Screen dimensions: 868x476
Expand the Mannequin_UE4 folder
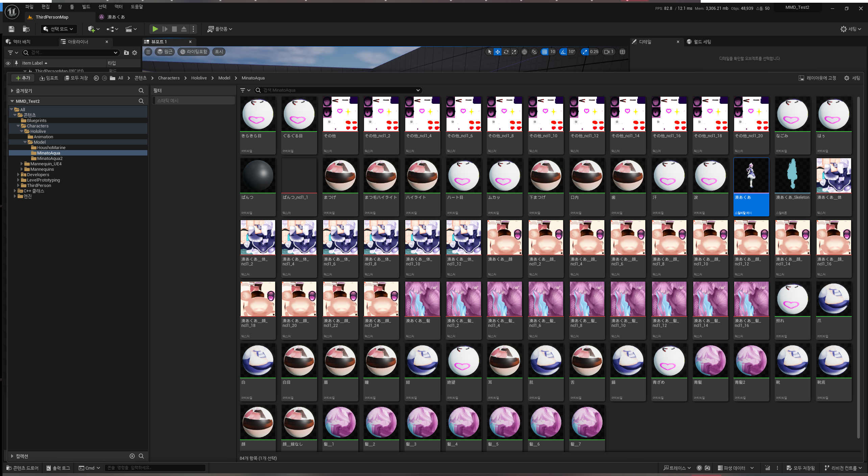click(x=22, y=164)
